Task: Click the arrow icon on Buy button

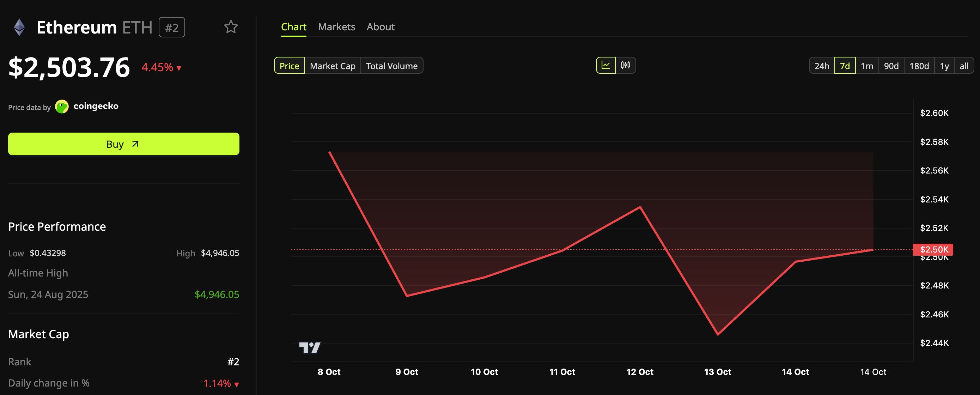Action: (x=135, y=144)
